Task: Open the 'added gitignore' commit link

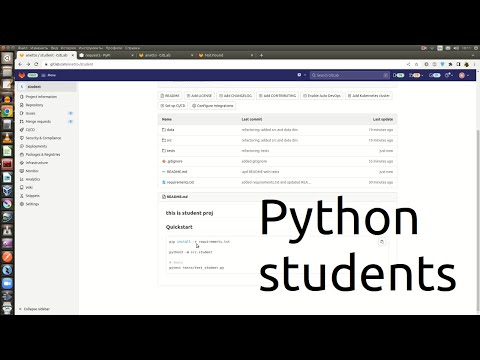Action: pyautogui.click(x=254, y=161)
